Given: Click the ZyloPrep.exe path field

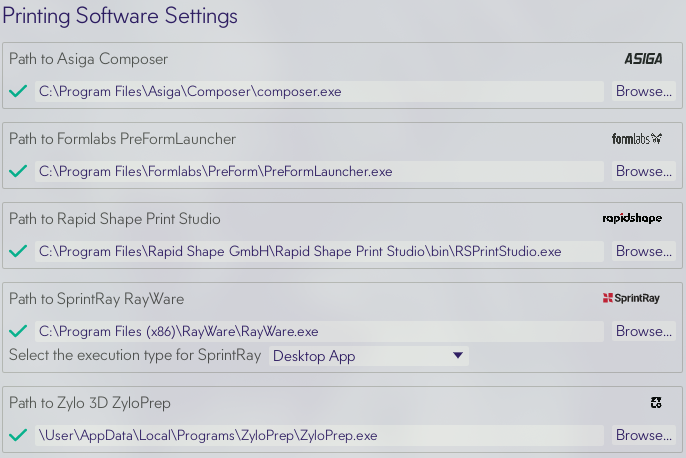Looking at the screenshot, I should click(x=319, y=435).
